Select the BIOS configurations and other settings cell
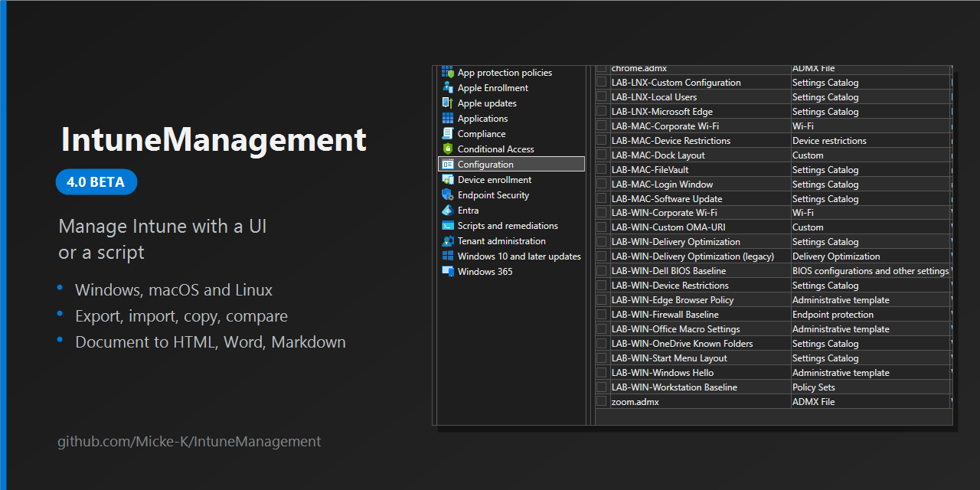Viewport: 980px width, 490px height. click(x=871, y=271)
